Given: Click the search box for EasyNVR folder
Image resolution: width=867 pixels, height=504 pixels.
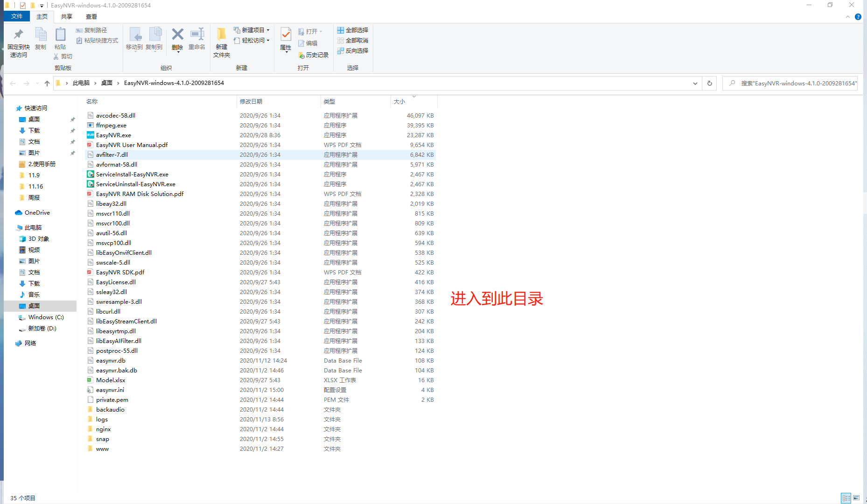Looking at the screenshot, I should 790,84.
